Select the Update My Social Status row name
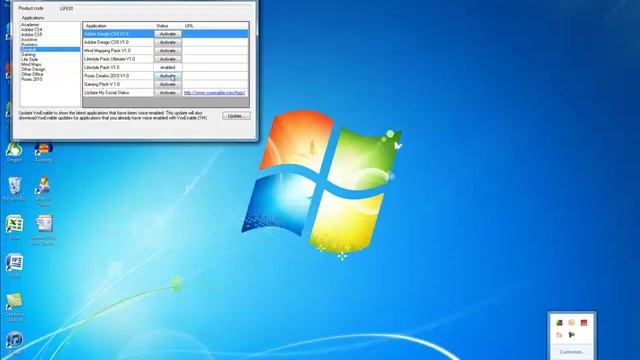 click(x=107, y=93)
